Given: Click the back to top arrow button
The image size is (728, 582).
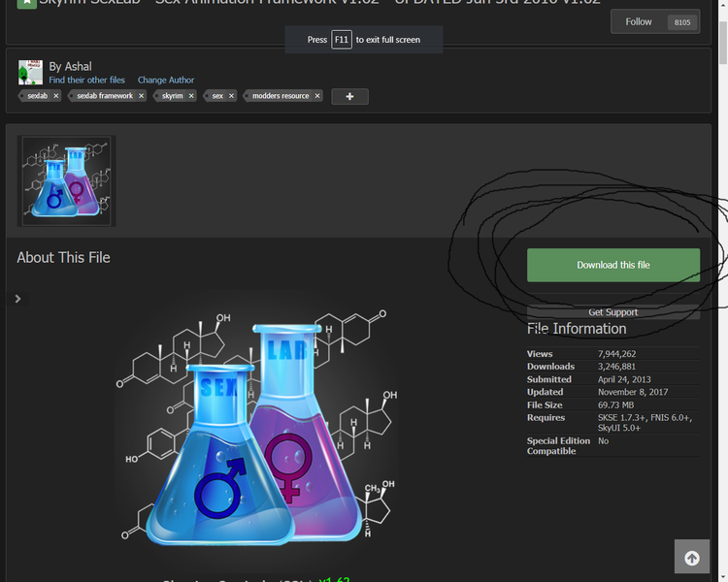Looking at the screenshot, I should tap(692, 557).
